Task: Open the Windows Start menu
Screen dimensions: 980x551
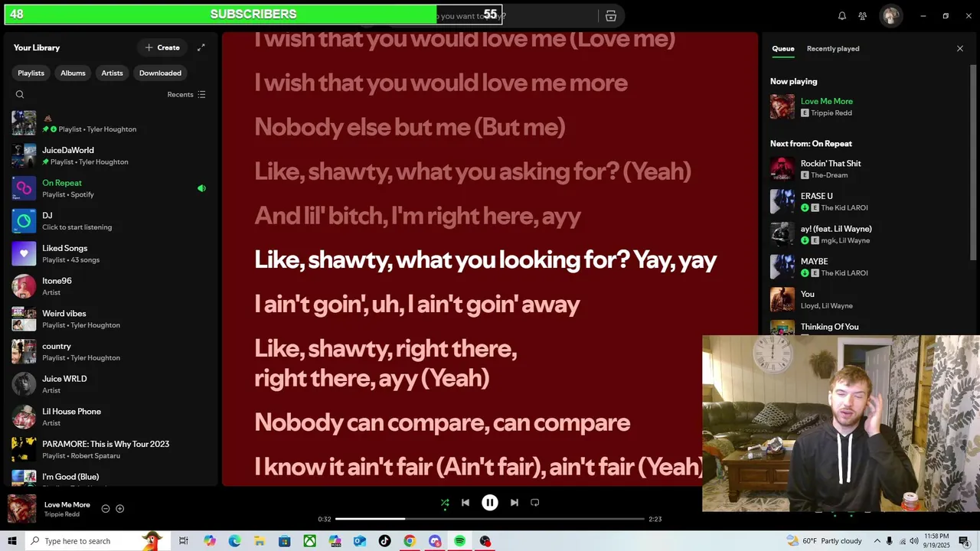Action: point(12,541)
